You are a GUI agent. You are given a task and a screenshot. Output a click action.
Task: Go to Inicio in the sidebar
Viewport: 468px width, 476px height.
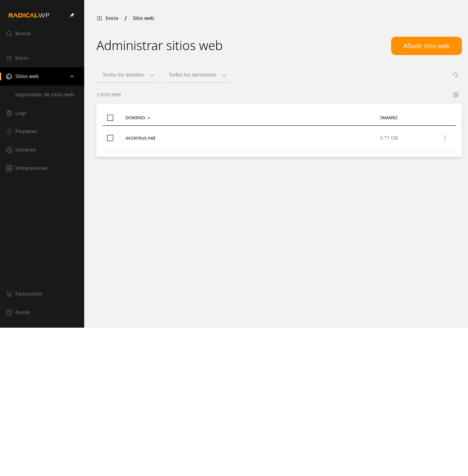coord(21,58)
